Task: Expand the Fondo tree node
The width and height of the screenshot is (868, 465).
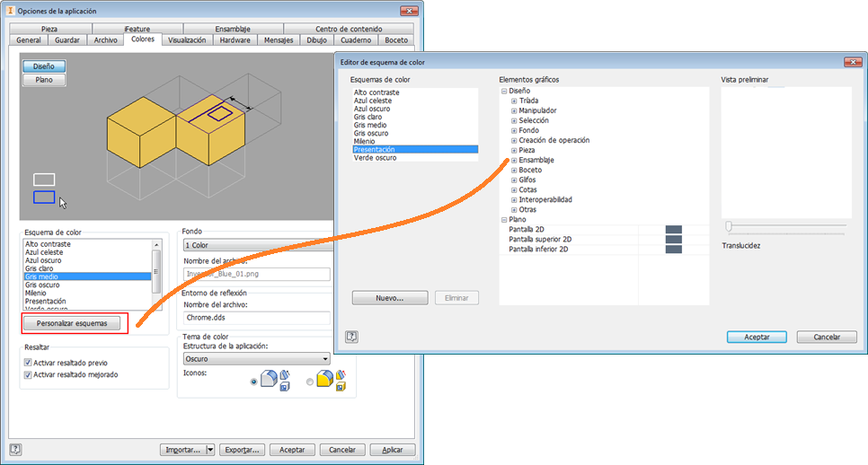Action: pyautogui.click(x=514, y=130)
